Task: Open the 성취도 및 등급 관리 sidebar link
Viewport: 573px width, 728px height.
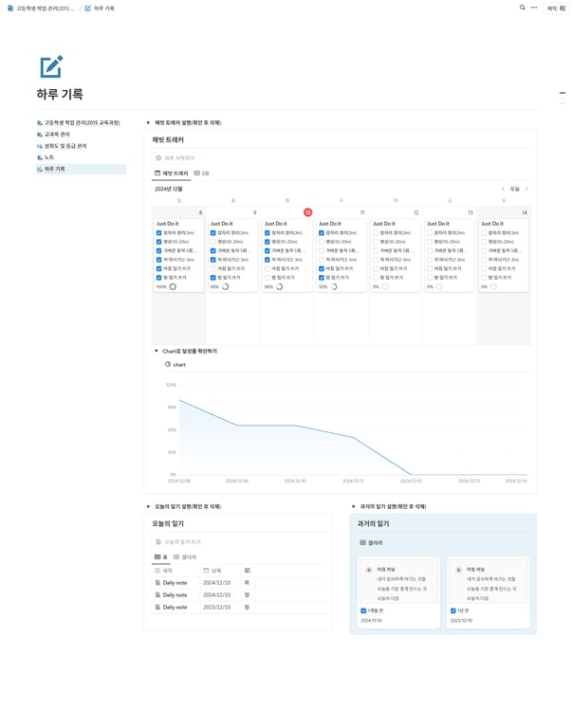Action: (62, 146)
